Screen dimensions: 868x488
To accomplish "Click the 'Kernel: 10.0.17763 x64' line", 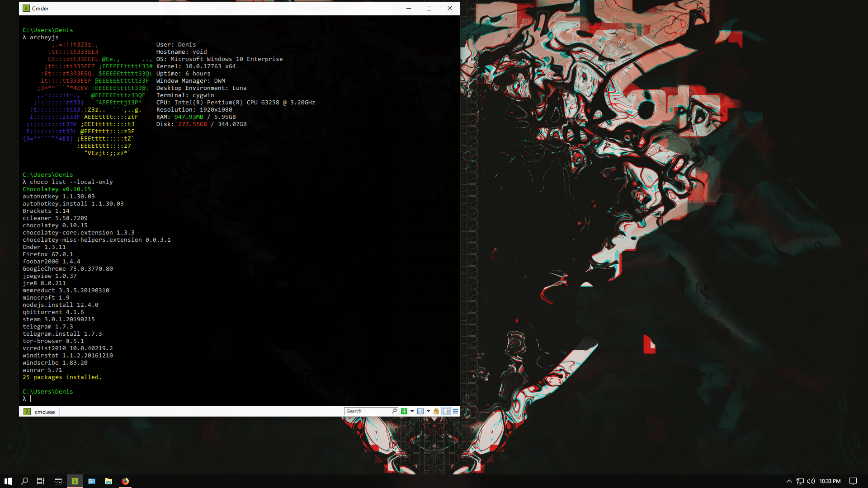I will (196, 66).
